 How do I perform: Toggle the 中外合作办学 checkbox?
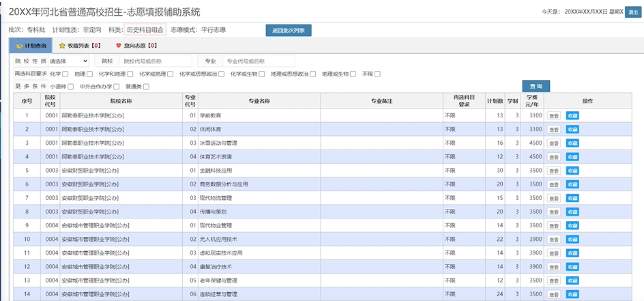tap(117, 87)
